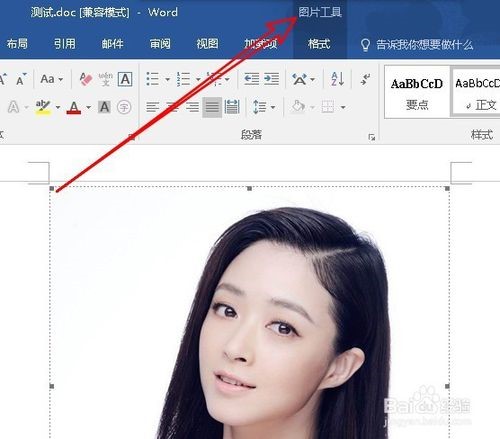Open line and paragraph spacing
The height and width of the screenshot is (439, 500).
260,107
